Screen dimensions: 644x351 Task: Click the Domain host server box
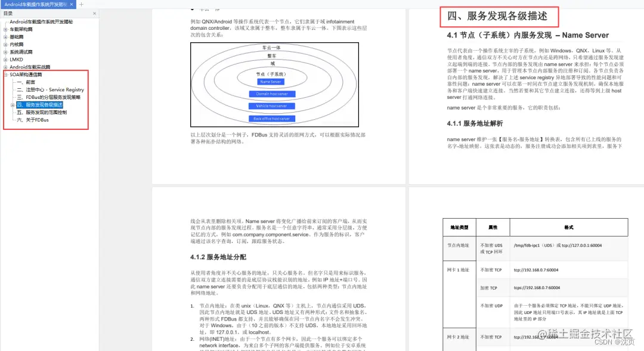tap(272, 94)
